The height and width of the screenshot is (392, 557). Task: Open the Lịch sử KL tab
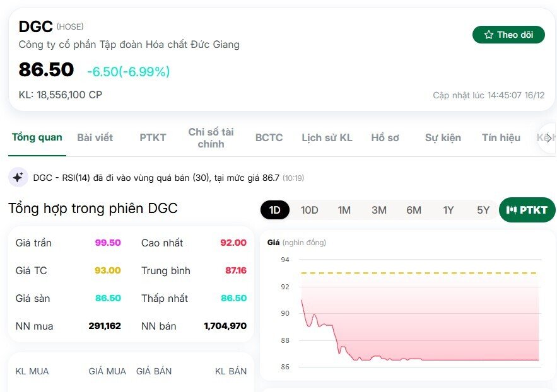(x=327, y=137)
